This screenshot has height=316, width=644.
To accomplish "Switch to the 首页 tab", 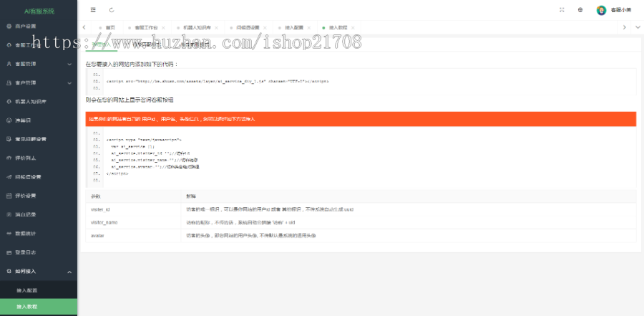I will (x=107, y=27).
